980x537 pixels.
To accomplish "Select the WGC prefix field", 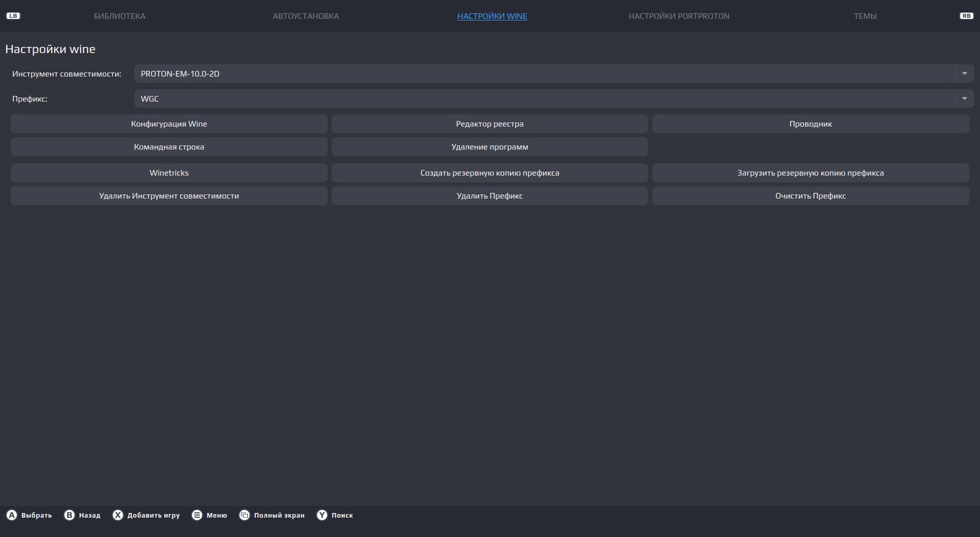I will tap(544, 99).
